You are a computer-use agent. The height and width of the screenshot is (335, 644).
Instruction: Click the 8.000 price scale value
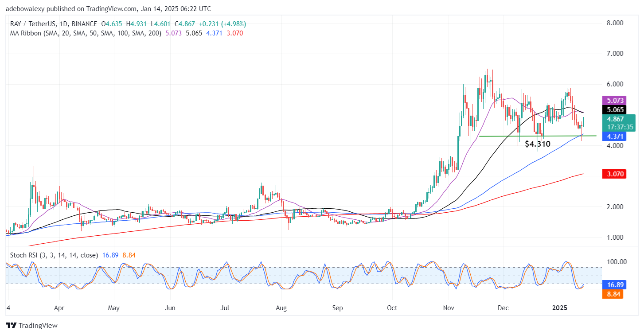(615, 23)
